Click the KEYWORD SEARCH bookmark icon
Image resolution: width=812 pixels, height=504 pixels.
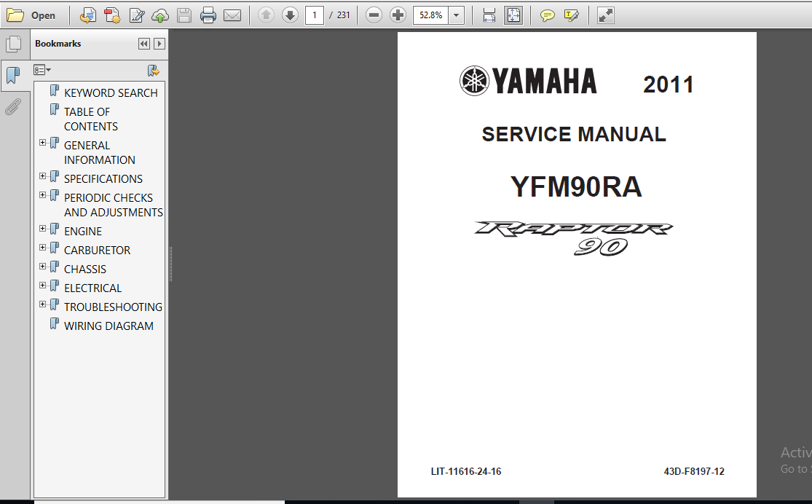coord(55,91)
